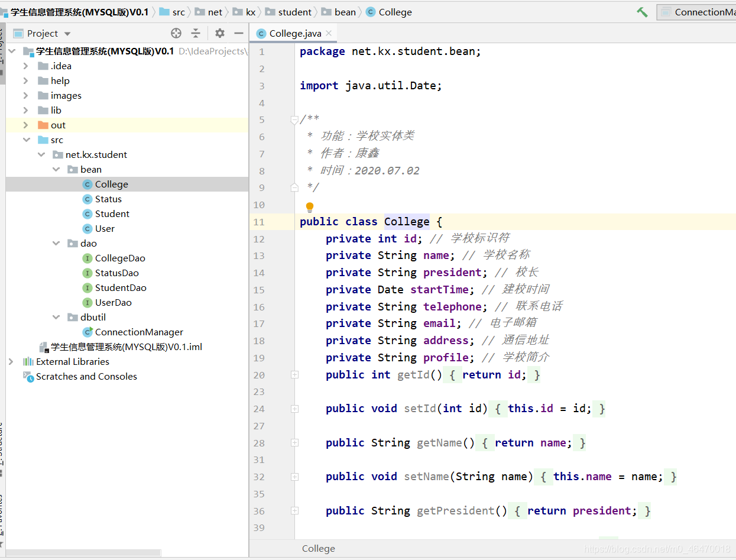Collapse the dbutil package
This screenshot has height=560, width=736.
pyautogui.click(x=56, y=317)
